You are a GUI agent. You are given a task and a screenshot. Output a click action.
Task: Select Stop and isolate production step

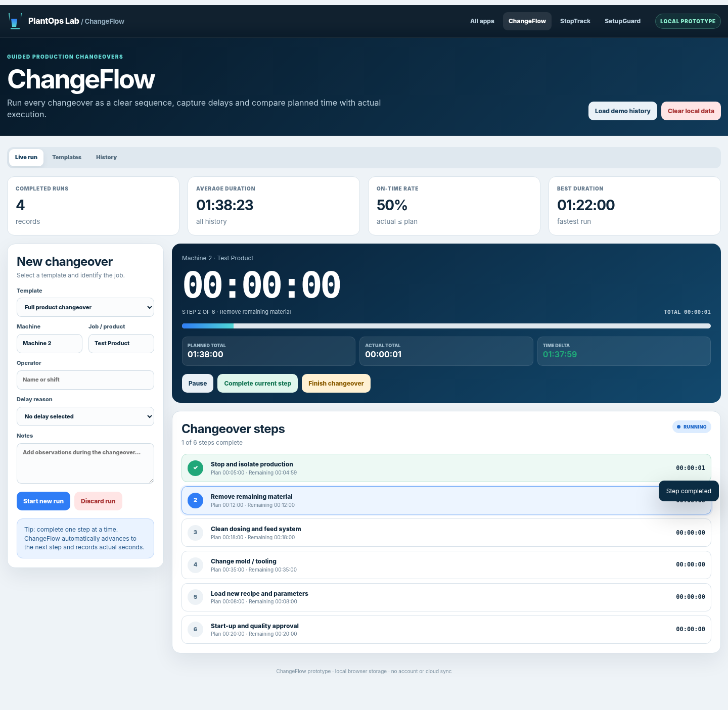446,468
